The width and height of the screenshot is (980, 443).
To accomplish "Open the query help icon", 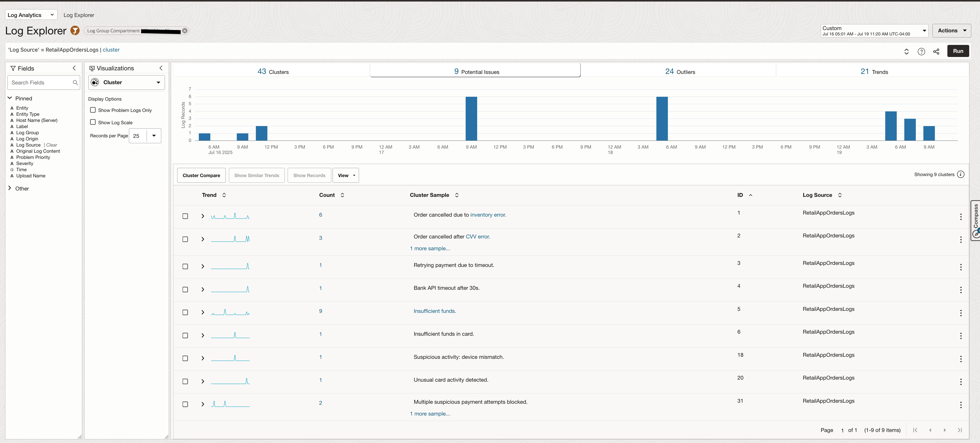I will [x=921, y=52].
